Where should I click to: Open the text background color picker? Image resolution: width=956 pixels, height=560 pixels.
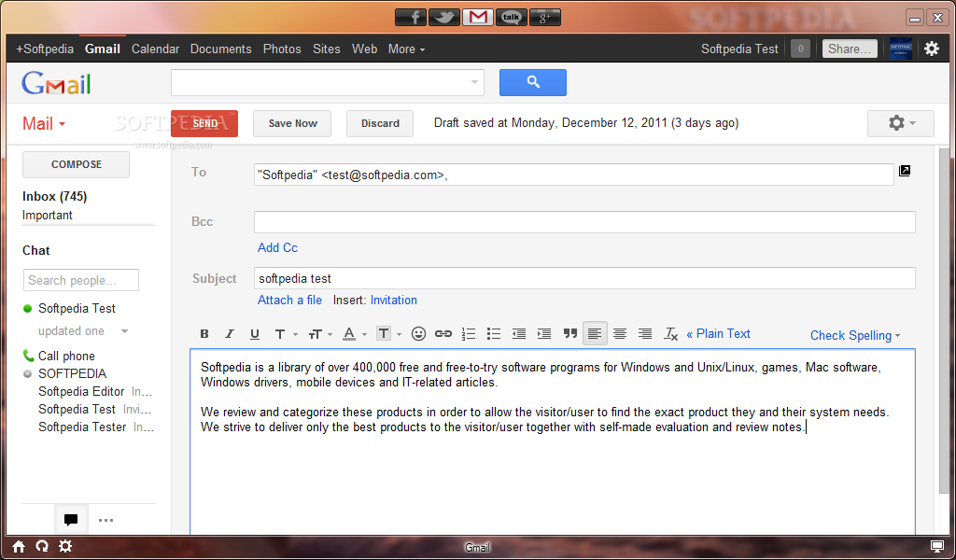coord(388,333)
